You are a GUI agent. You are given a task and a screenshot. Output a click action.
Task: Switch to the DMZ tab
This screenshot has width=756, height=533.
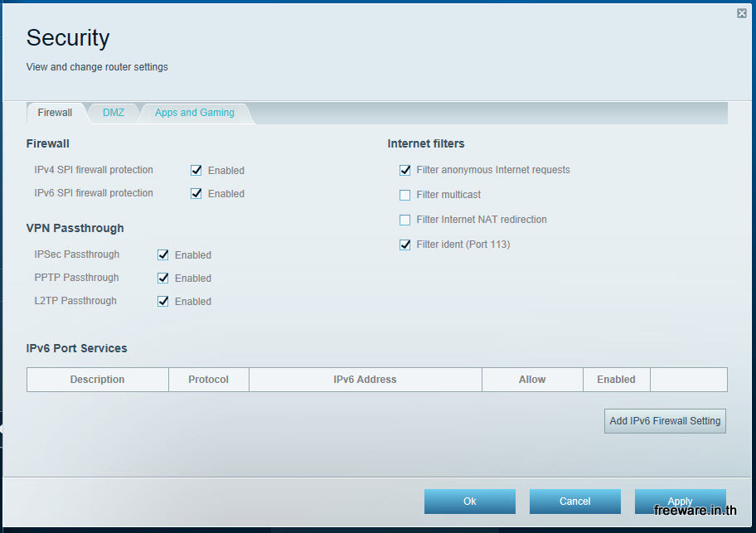(114, 113)
